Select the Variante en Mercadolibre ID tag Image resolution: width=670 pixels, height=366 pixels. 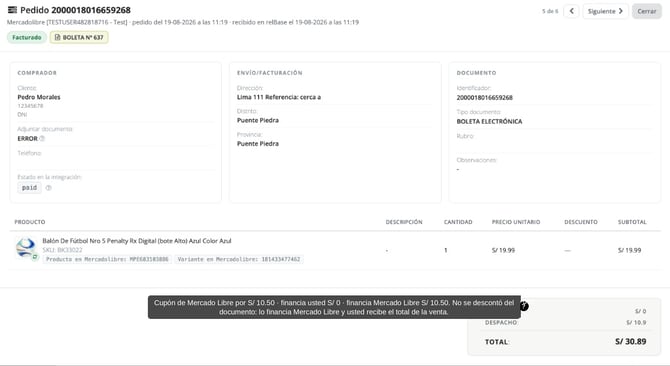coord(239,259)
